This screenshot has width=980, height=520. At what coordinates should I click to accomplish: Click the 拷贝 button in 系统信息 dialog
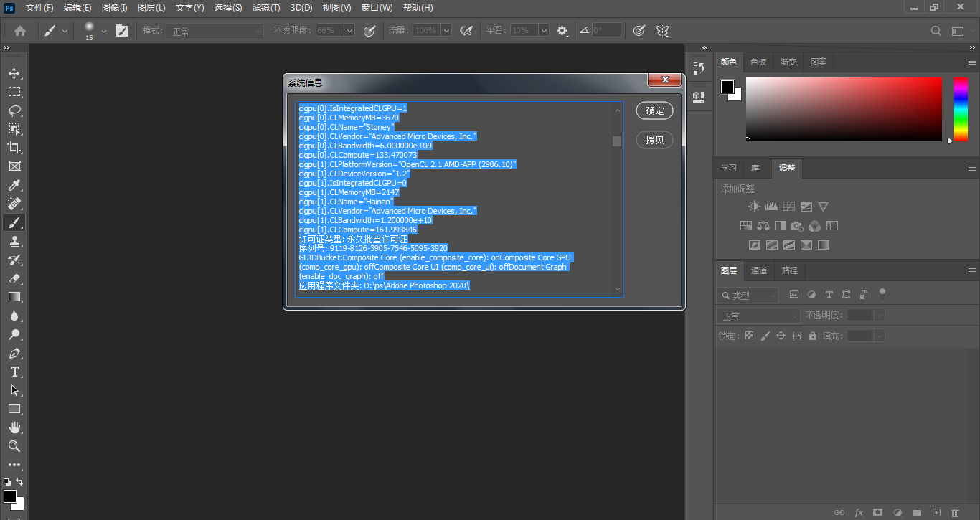tap(654, 140)
